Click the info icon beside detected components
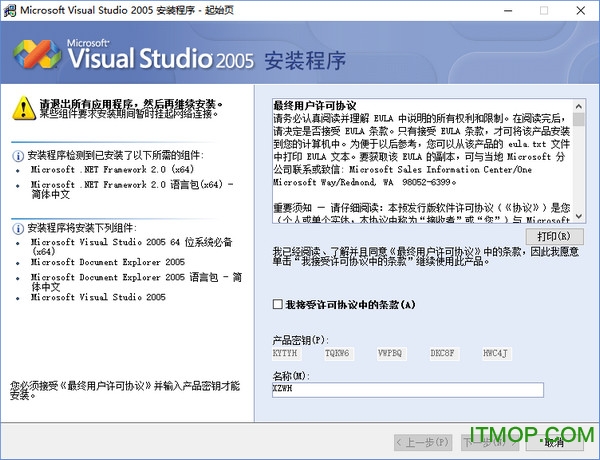Image resolution: width=600 pixels, height=460 pixels. (17, 156)
